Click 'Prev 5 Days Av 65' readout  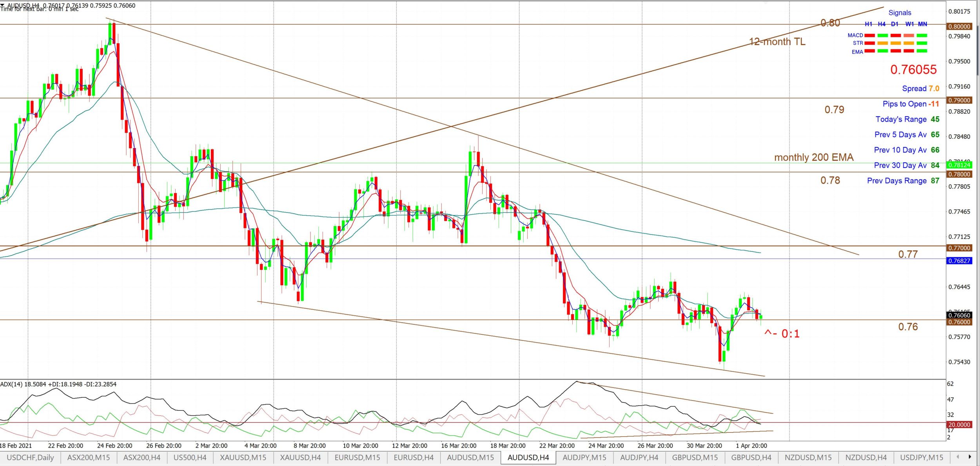coord(907,135)
